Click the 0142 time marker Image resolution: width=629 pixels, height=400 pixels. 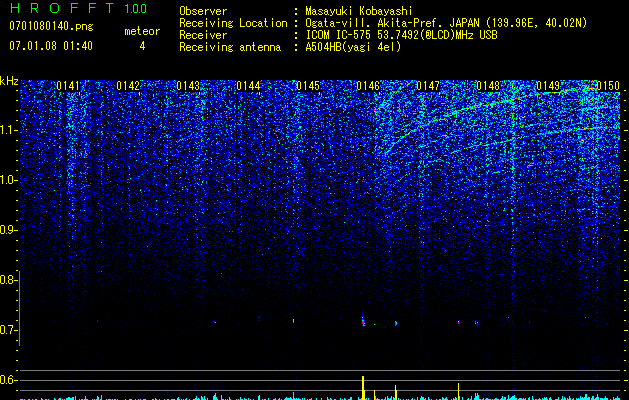[x=128, y=86]
